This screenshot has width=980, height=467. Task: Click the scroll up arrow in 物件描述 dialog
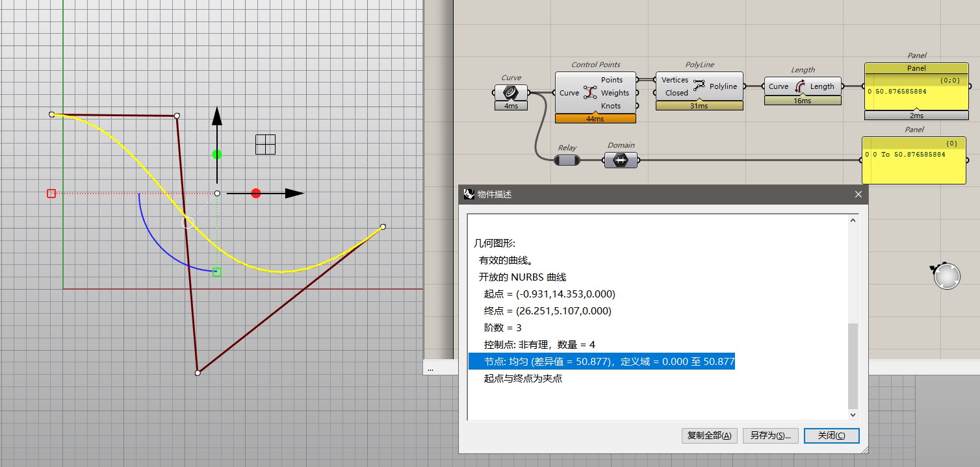click(853, 220)
